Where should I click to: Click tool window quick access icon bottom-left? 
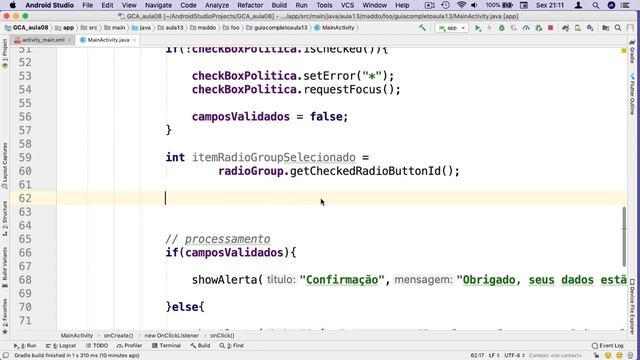(6, 356)
